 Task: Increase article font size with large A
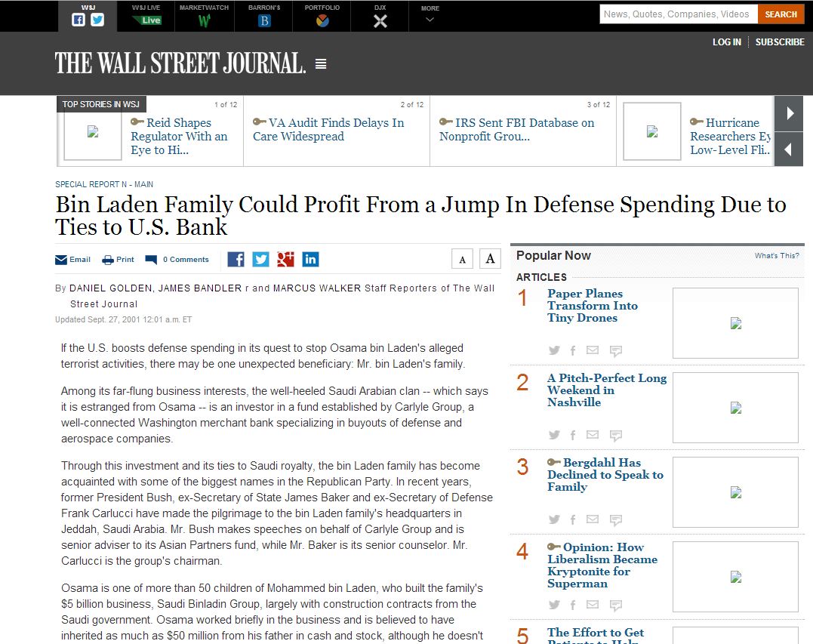coord(490,259)
